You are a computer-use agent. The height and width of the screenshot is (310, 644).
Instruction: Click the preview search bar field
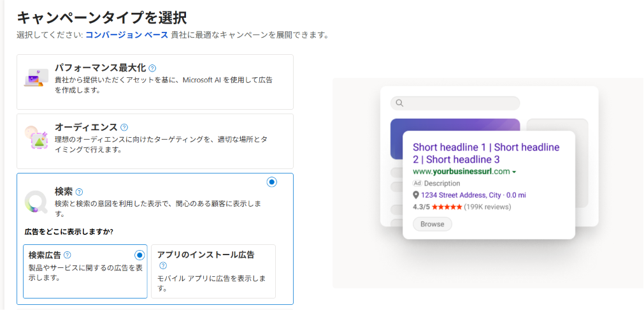click(455, 103)
